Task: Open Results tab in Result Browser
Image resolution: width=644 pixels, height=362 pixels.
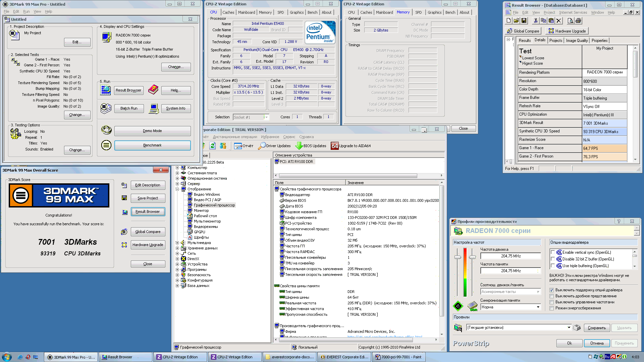Action: [x=525, y=41]
